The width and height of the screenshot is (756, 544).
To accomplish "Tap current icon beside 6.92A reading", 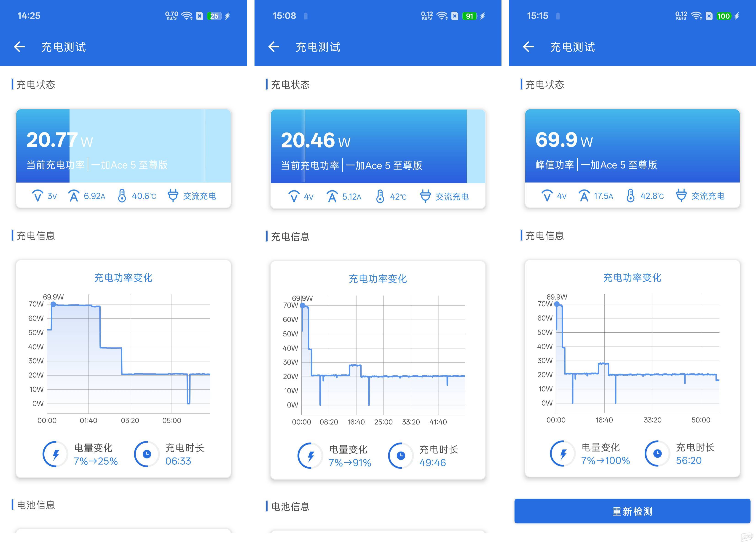I will (x=74, y=196).
